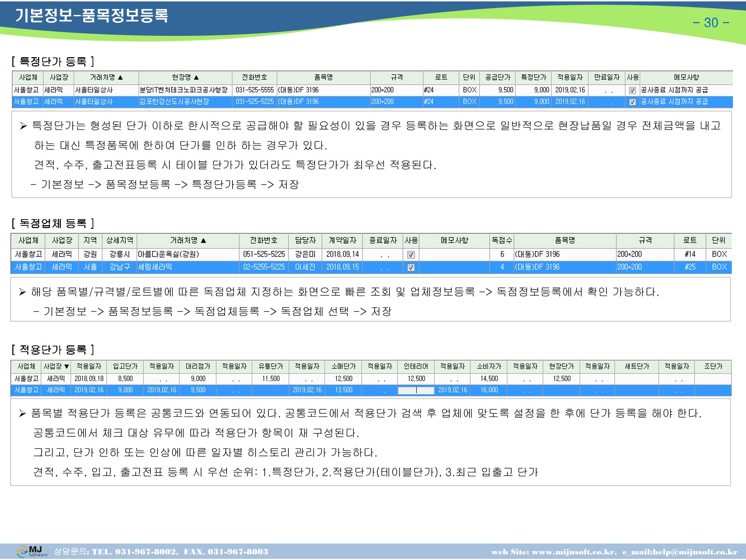The width and height of the screenshot is (746, 560).
Task: Click the editable 인테리어 cell in highlighted row
Action: click(416, 390)
